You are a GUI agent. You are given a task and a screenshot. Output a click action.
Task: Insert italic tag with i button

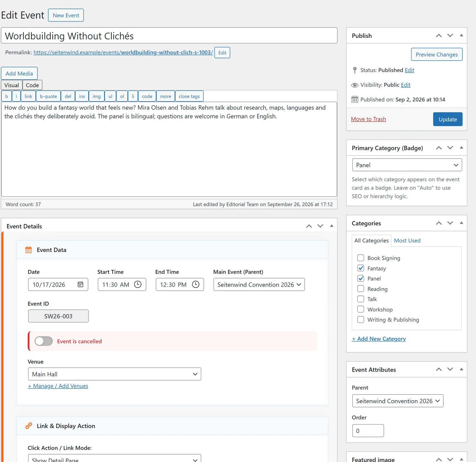16,96
